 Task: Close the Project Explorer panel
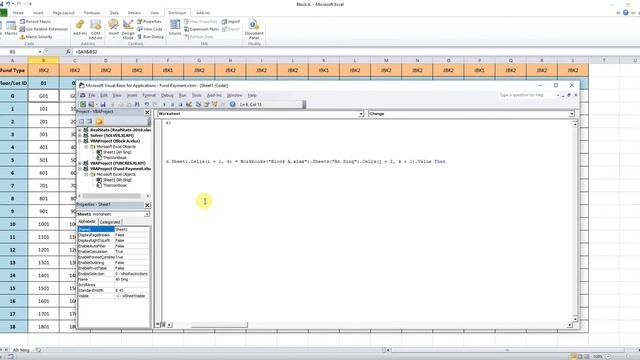pyautogui.click(x=147, y=112)
